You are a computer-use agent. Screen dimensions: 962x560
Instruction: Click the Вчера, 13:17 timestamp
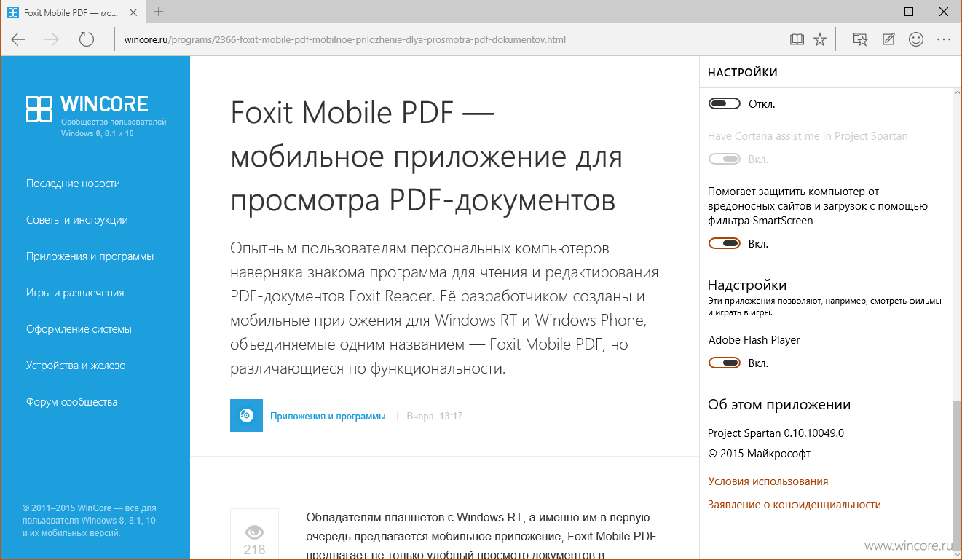pos(435,417)
